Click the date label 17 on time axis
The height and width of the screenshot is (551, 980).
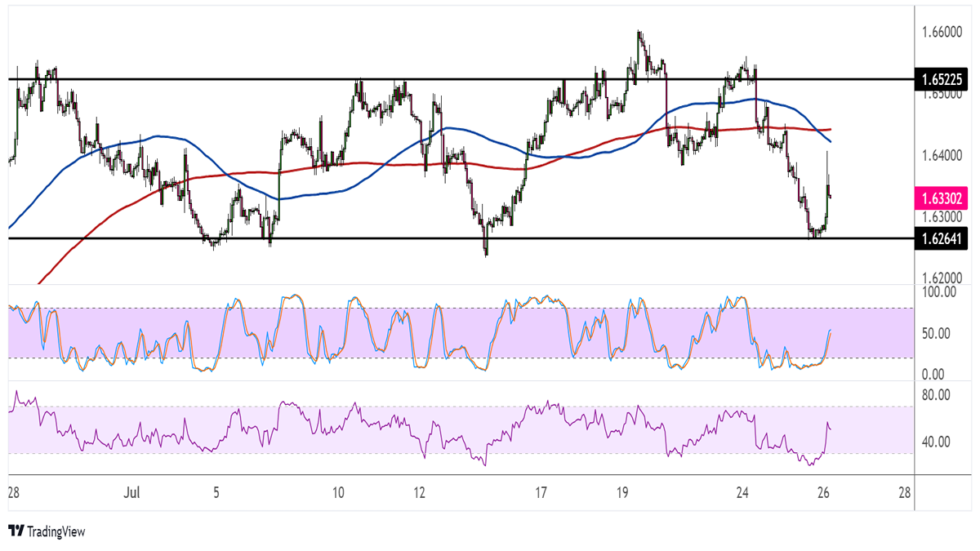click(x=541, y=493)
